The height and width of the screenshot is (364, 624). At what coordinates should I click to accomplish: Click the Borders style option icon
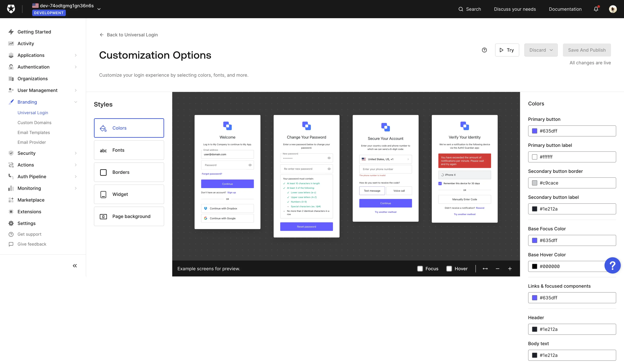(103, 172)
